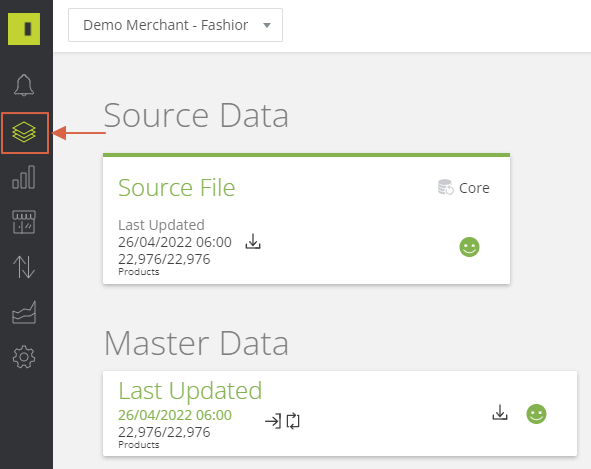This screenshot has height=469, width=591.
Task: Download the Master Data file
Action: click(500, 412)
